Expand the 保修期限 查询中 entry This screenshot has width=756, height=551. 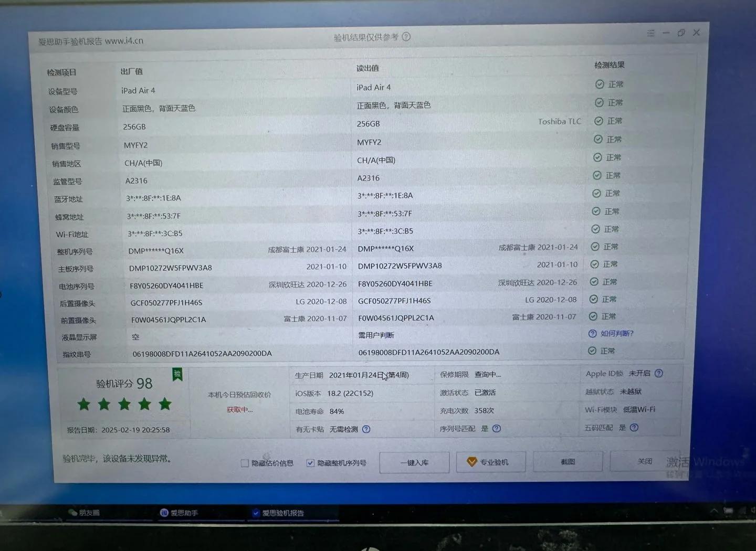pyautogui.click(x=487, y=374)
